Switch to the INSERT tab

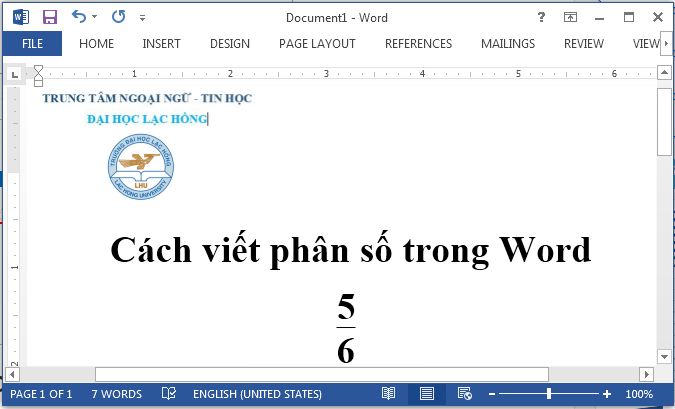click(161, 44)
